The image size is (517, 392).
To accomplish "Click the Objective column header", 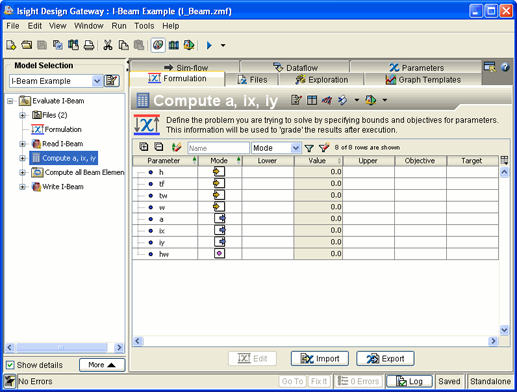I will (x=420, y=161).
